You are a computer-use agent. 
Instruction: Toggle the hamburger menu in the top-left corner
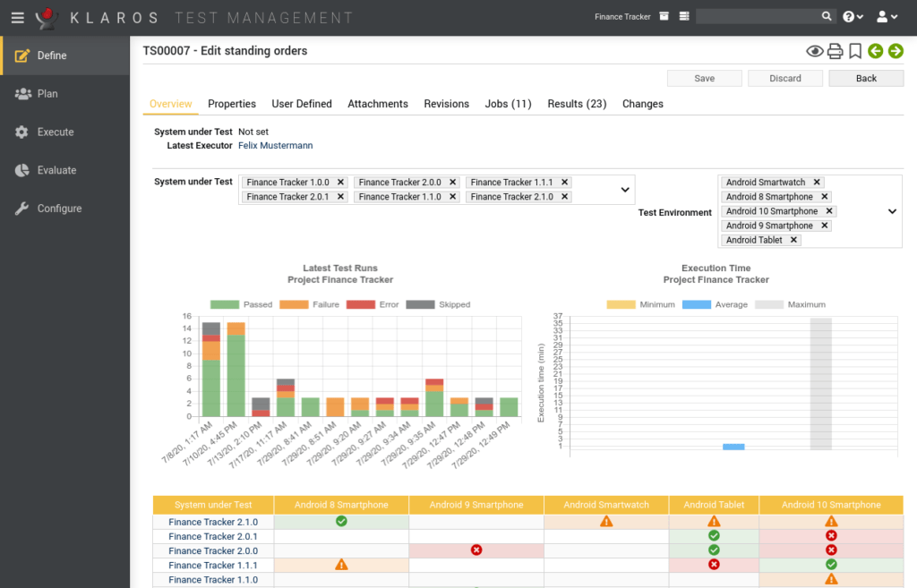(17, 17)
